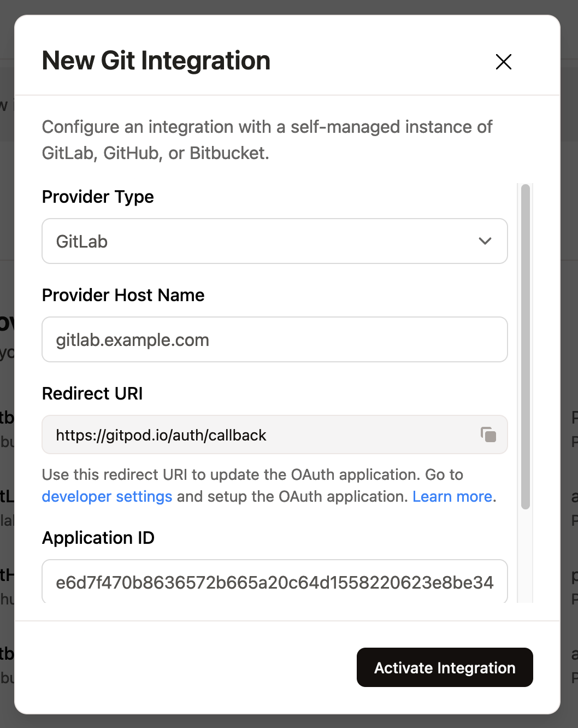This screenshot has width=578, height=728.
Task: Select the GitLab value in Provider Type
Action: click(x=82, y=242)
